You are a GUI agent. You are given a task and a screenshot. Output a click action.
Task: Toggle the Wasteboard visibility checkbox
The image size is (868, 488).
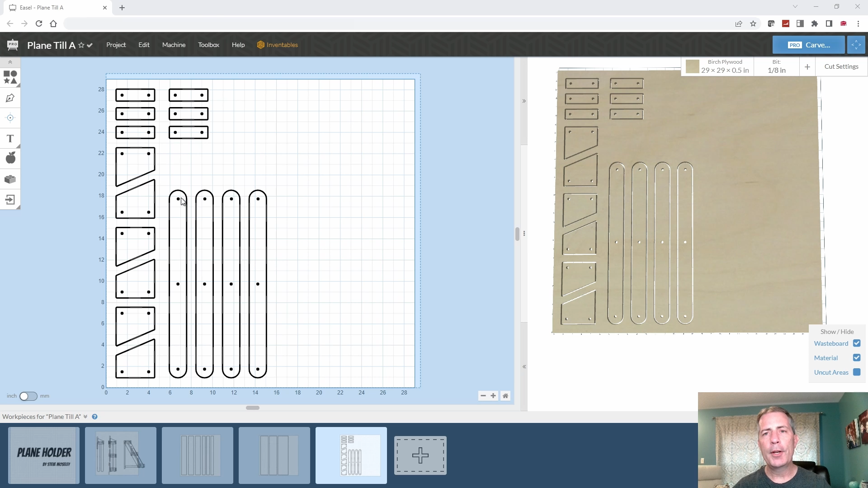coord(857,343)
